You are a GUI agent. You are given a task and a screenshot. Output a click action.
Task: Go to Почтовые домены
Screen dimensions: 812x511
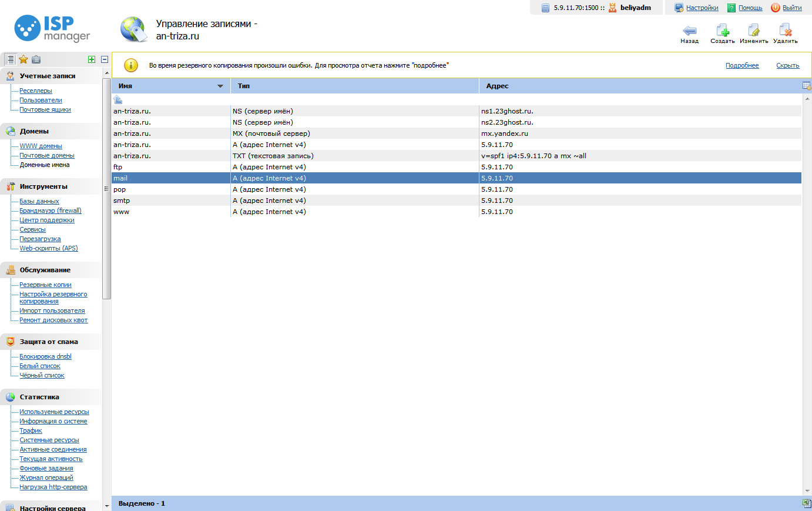tap(47, 155)
